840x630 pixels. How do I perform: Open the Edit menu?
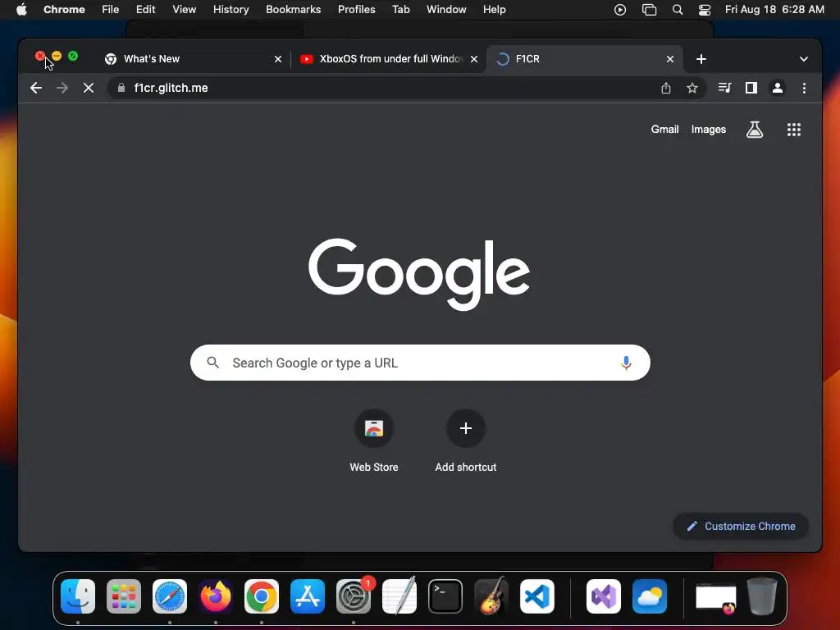pyautogui.click(x=145, y=10)
